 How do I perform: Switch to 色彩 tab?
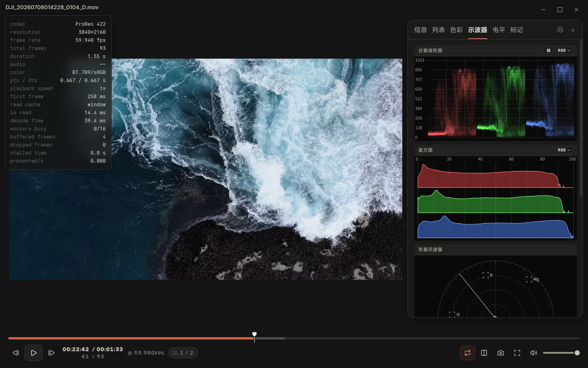456,30
